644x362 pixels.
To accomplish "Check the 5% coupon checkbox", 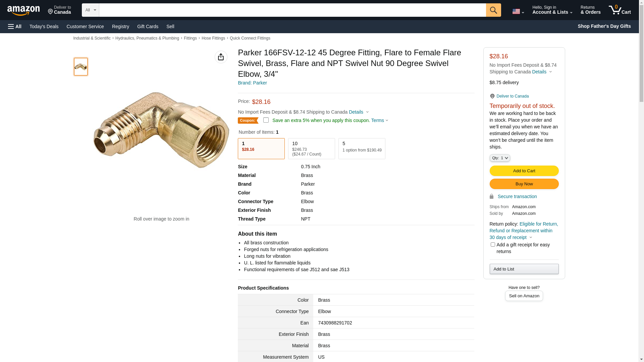I will 266,120.
